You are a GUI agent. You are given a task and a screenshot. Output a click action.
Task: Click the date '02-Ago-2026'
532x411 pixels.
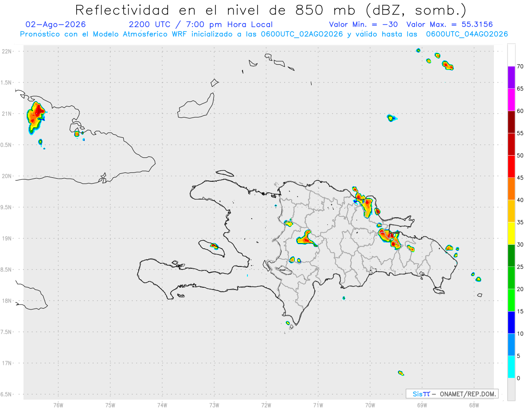point(56,24)
